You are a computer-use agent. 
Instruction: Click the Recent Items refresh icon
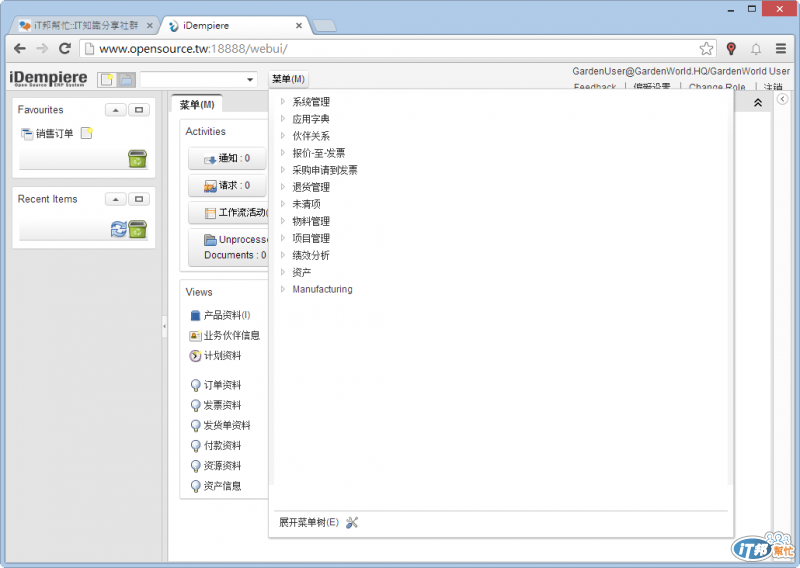point(118,229)
